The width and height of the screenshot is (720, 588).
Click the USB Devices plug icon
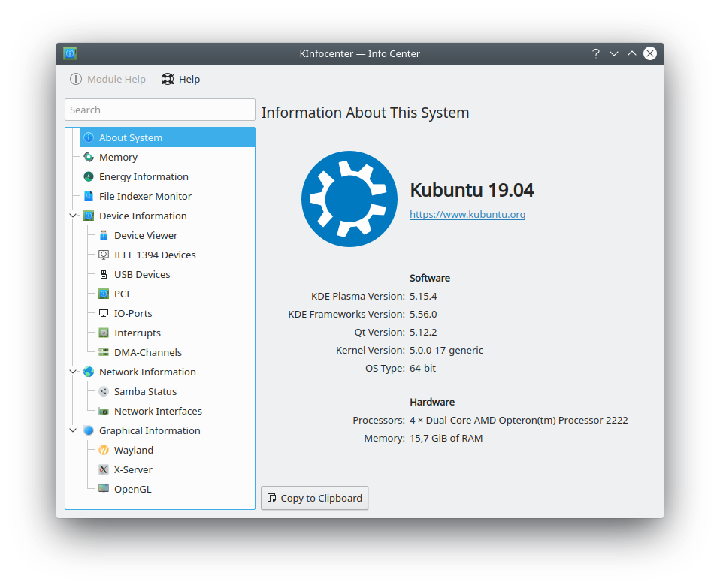pyautogui.click(x=104, y=274)
